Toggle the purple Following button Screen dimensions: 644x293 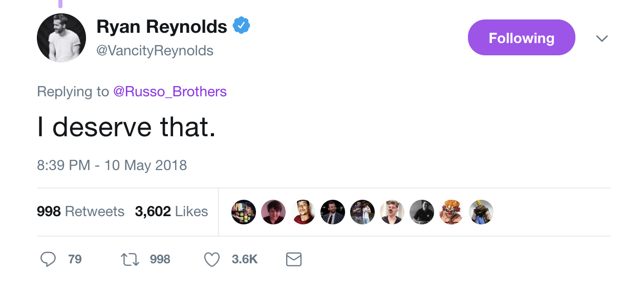[521, 37]
